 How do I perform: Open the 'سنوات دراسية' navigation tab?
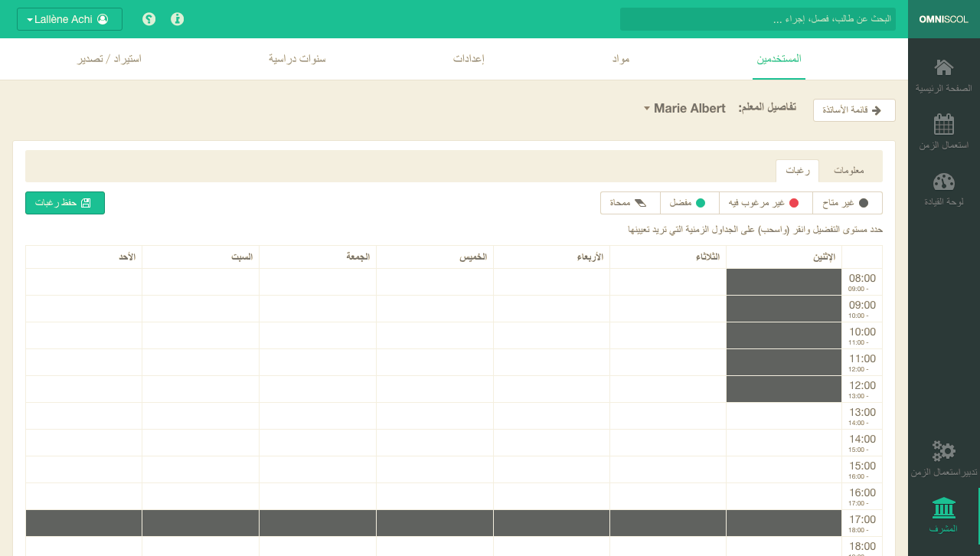[297, 59]
